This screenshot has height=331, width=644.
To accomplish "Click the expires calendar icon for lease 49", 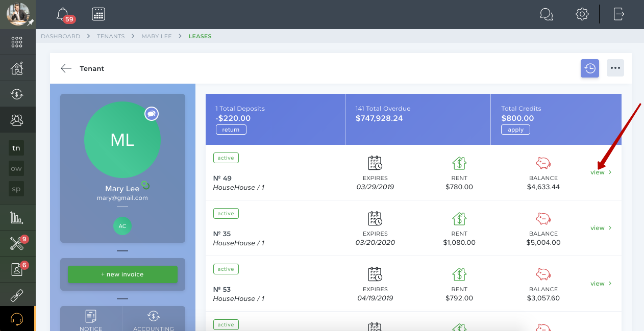I will pyautogui.click(x=375, y=163).
